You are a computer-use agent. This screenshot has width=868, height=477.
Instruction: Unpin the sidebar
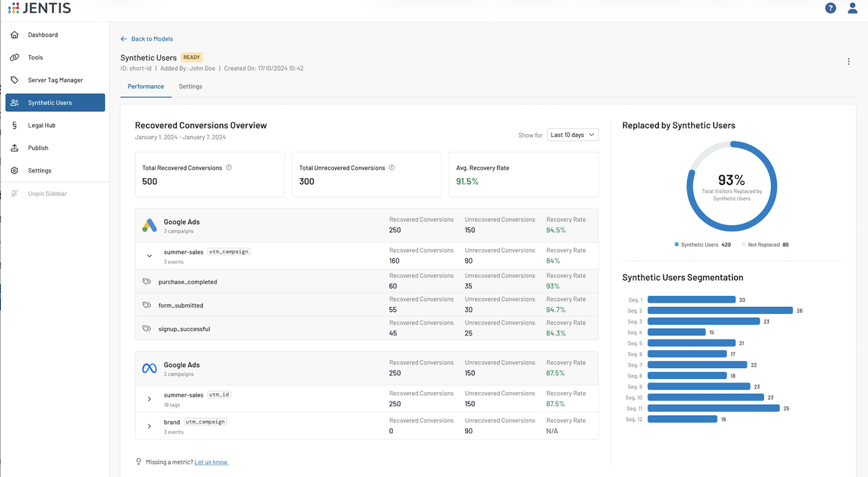click(47, 194)
